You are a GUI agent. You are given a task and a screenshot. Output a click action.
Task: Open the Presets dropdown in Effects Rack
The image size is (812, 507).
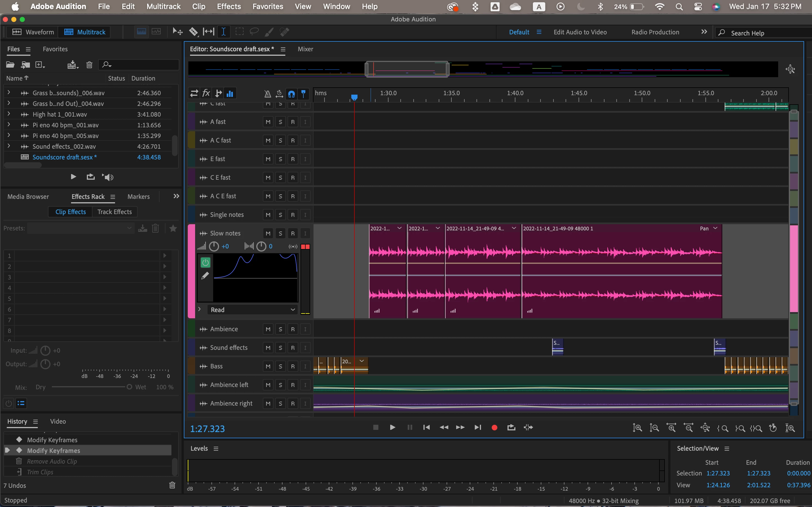point(81,228)
